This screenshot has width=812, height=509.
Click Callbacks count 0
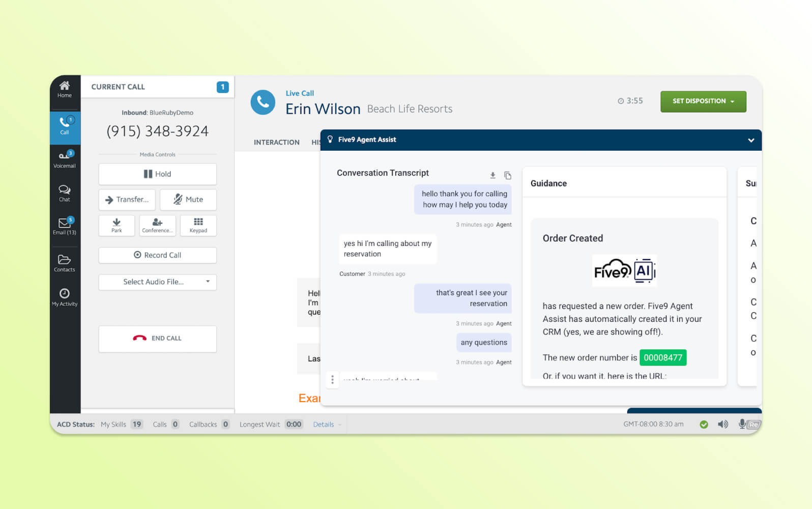click(225, 424)
